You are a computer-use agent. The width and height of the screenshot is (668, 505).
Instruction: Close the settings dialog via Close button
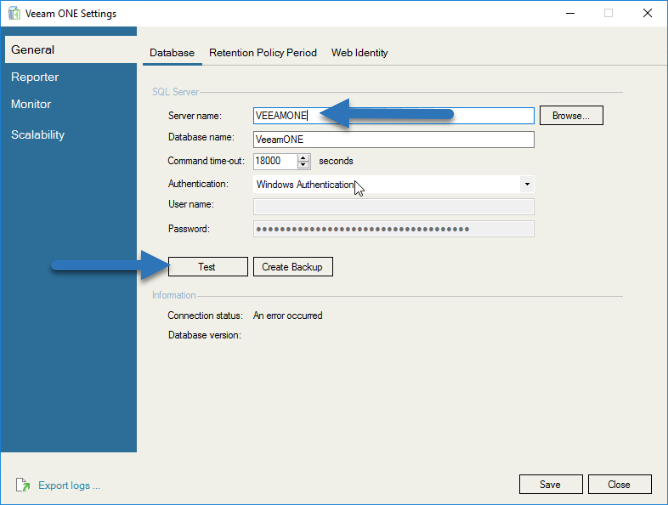(x=619, y=484)
